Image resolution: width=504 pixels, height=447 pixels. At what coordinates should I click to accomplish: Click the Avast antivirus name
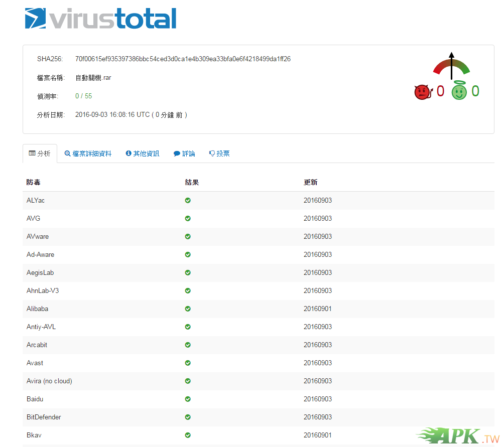[35, 363]
